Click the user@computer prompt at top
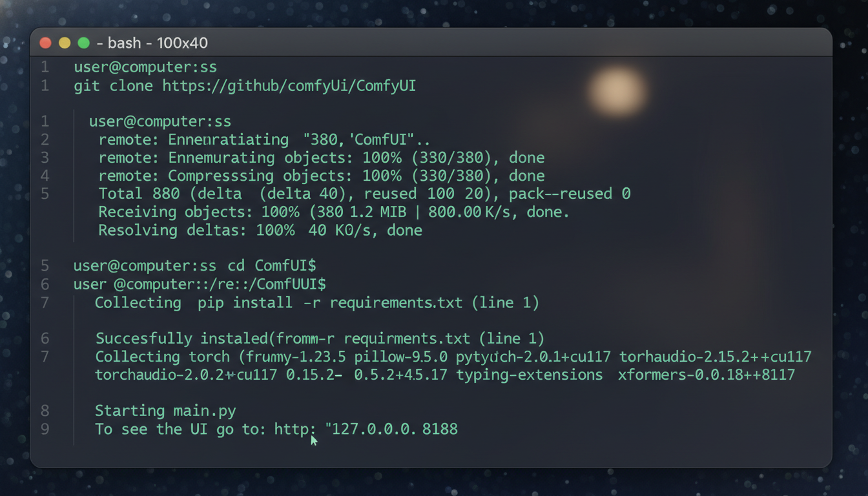 coord(145,67)
